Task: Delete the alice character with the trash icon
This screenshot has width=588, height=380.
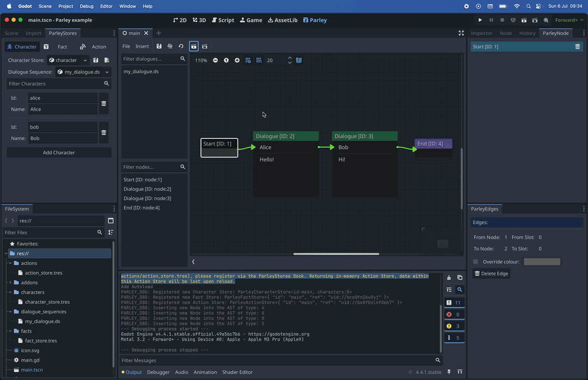Action: (x=104, y=103)
